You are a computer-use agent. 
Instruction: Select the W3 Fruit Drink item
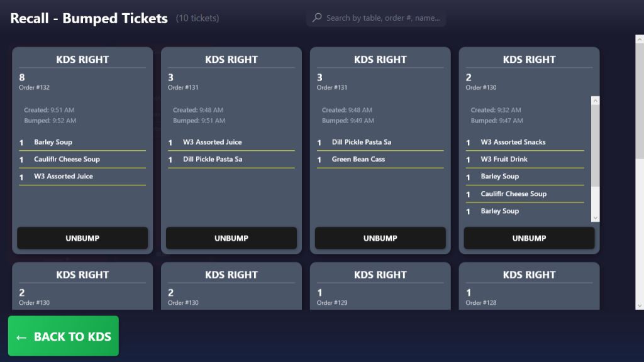[504, 160]
